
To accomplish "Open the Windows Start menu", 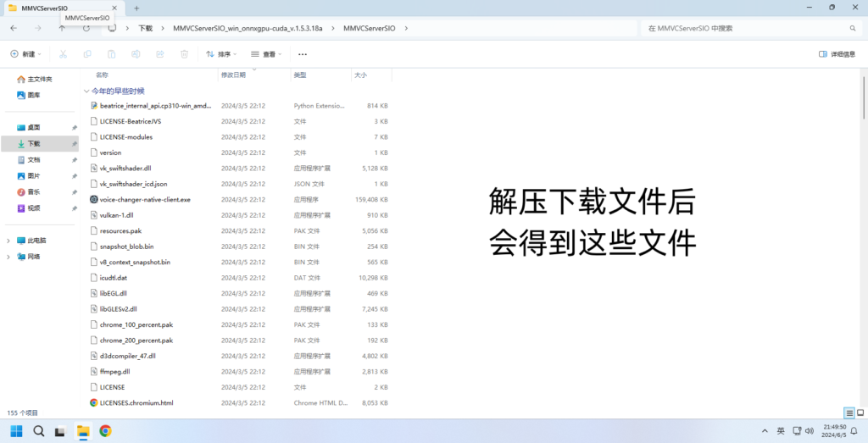I will click(x=17, y=431).
